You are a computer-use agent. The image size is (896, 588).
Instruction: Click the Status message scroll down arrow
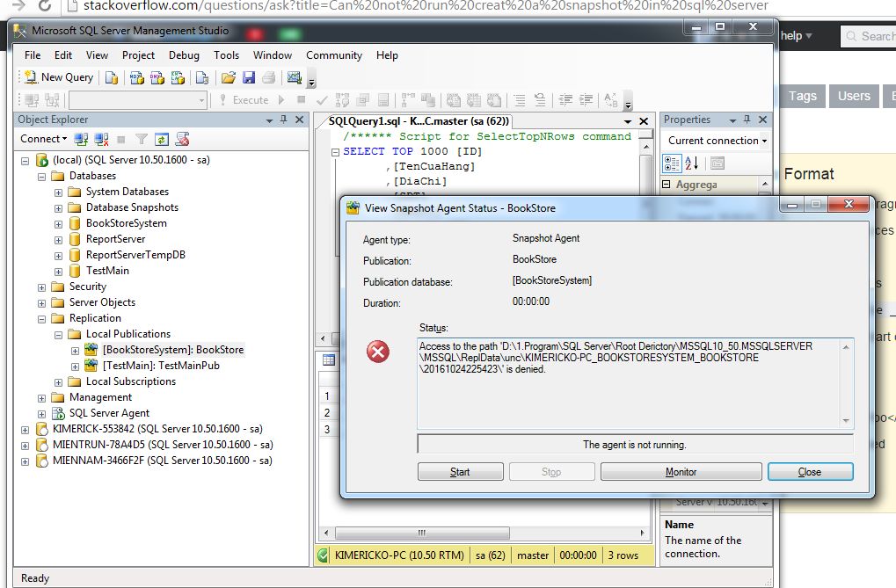point(846,421)
